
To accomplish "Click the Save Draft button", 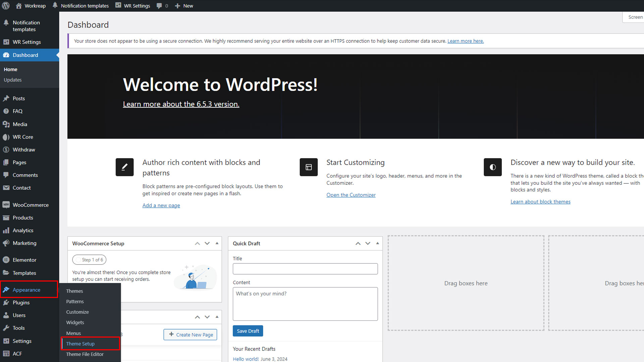I will pos(248,331).
